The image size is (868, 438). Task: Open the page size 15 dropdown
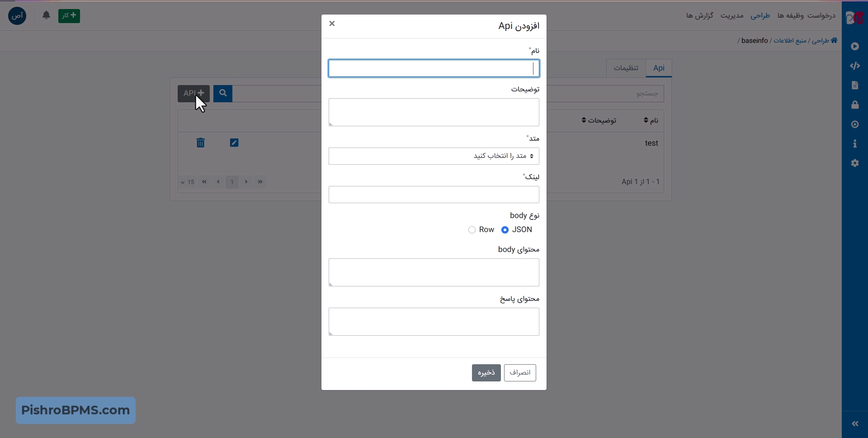[x=188, y=182]
